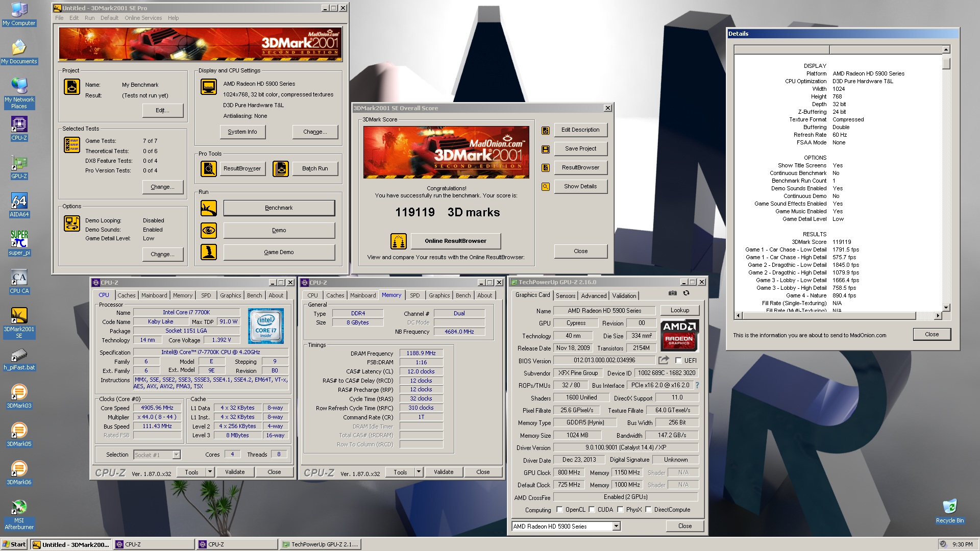Click Change button in Display and CPU Settings
980x551 pixels.
click(315, 132)
